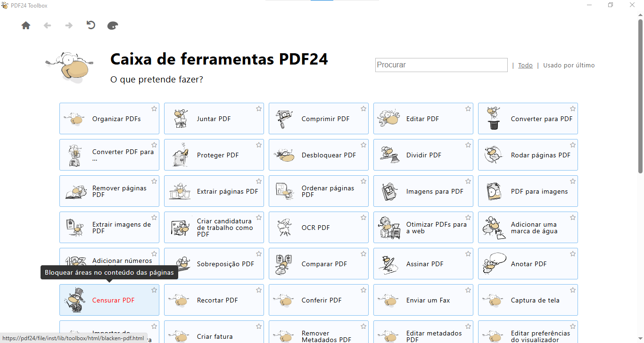Toggle favorite star on Anotar PDF
Viewport: 644px width, 343px height.
coord(573,254)
